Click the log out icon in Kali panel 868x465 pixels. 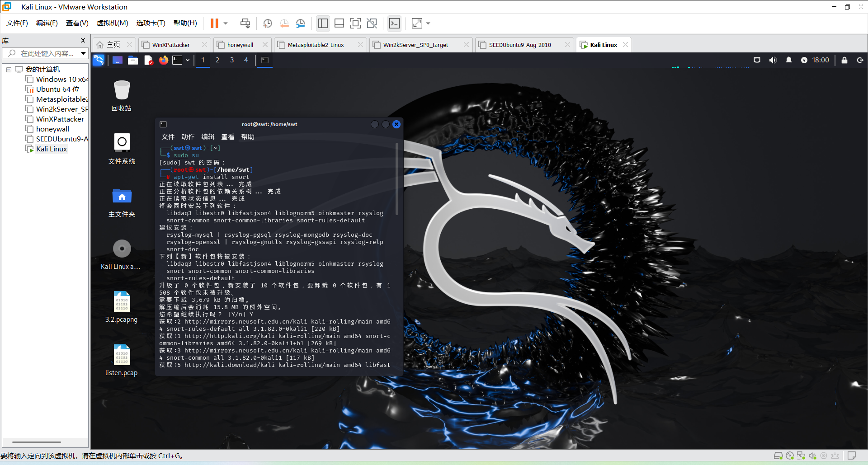[x=860, y=60]
